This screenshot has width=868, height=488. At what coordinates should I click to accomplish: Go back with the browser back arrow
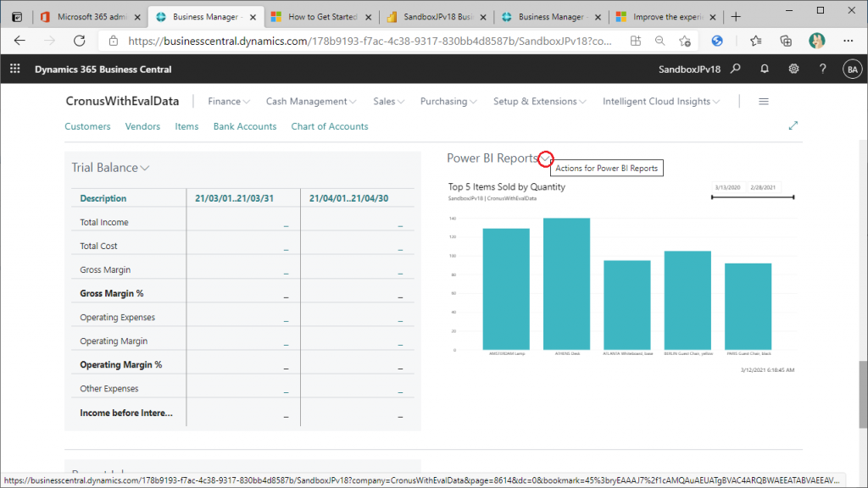20,41
